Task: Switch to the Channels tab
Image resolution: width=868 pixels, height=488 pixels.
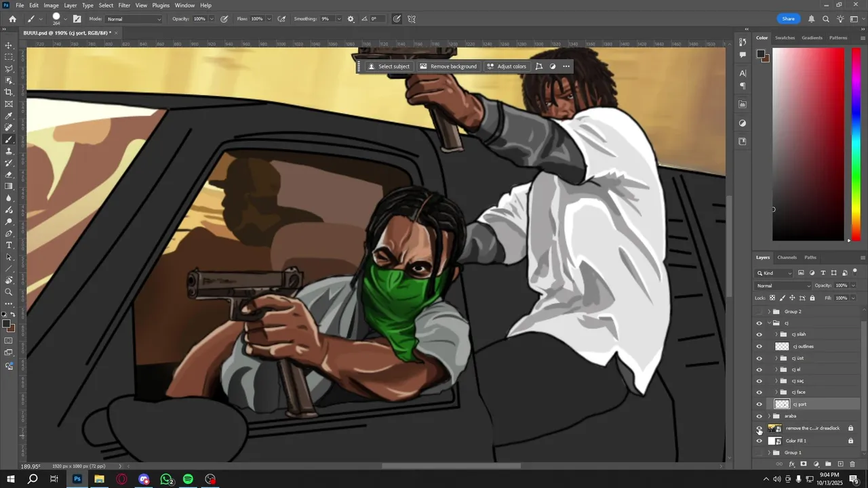Action: 787,258
